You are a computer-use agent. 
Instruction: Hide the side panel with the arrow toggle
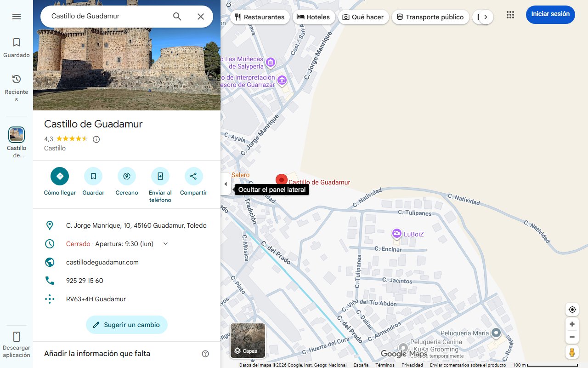(226, 184)
